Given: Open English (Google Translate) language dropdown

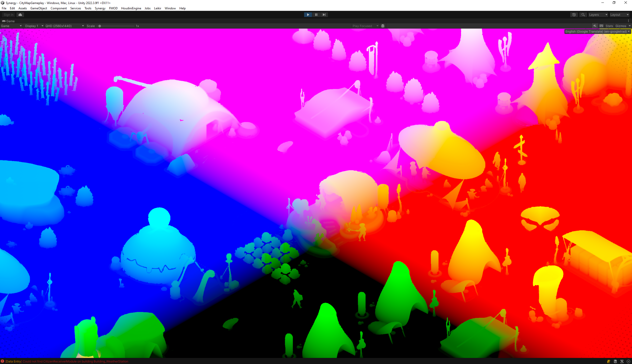Looking at the screenshot, I should (597, 31).
